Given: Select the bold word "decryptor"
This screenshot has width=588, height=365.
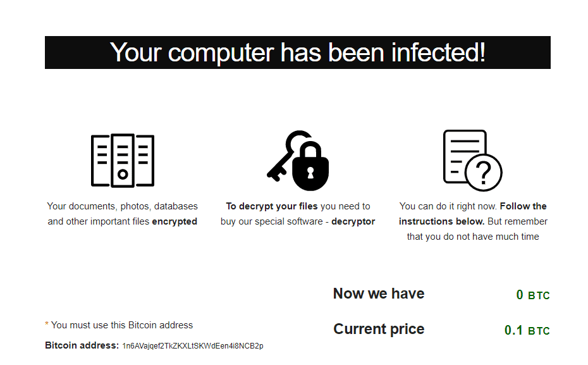Looking at the screenshot, I should pyautogui.click(x=353, y=221).
